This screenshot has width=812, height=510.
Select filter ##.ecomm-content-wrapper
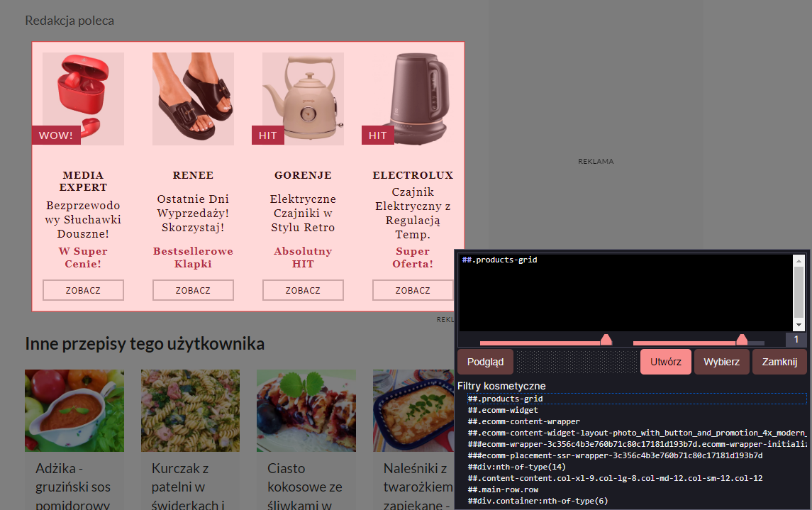(637, 421)
